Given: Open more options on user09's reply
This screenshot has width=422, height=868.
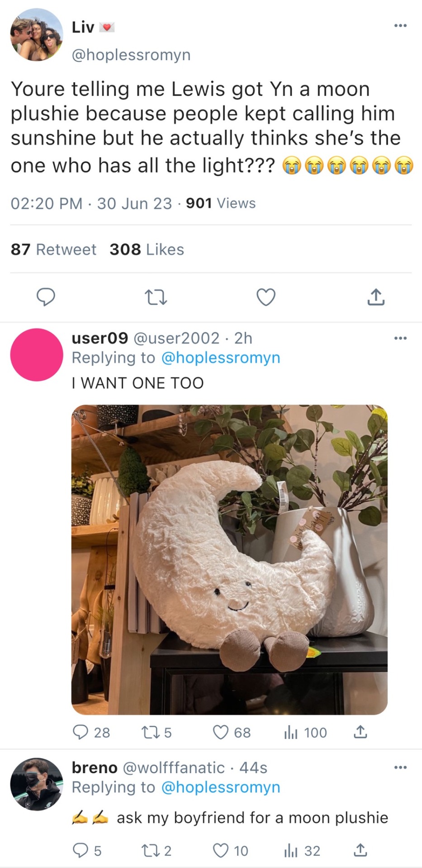Looking at the screenshot, I should (400, 338).
